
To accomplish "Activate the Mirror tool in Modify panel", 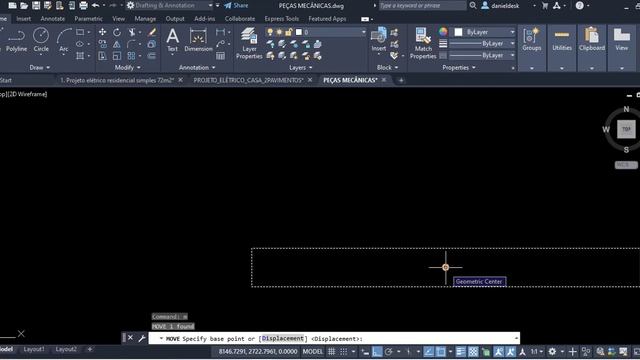I will tap(117, 44).
